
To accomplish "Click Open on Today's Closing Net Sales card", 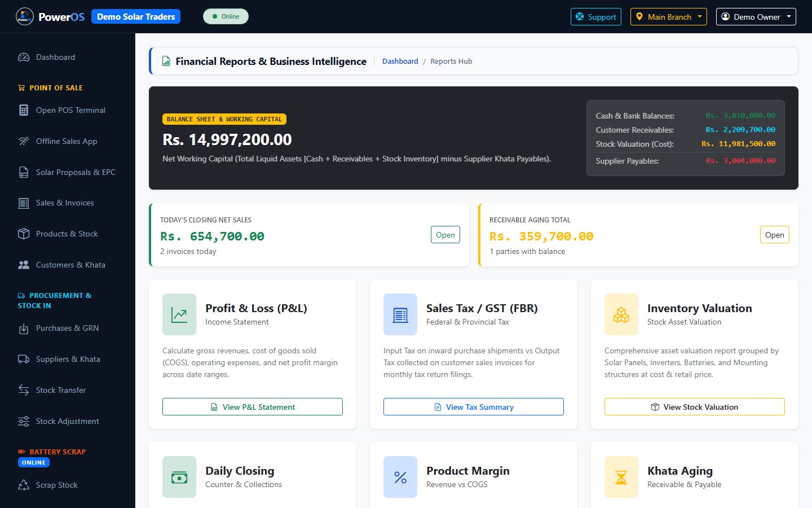I will (x=445, y=235).
